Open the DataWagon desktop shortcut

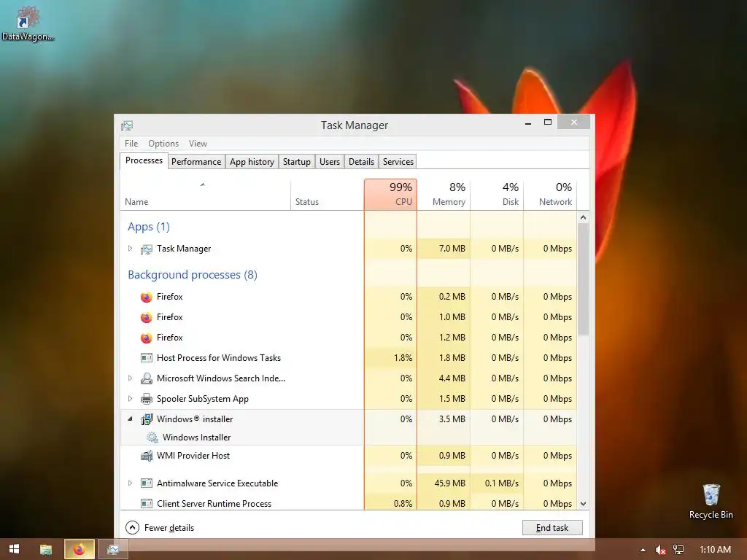pos(28,23)
